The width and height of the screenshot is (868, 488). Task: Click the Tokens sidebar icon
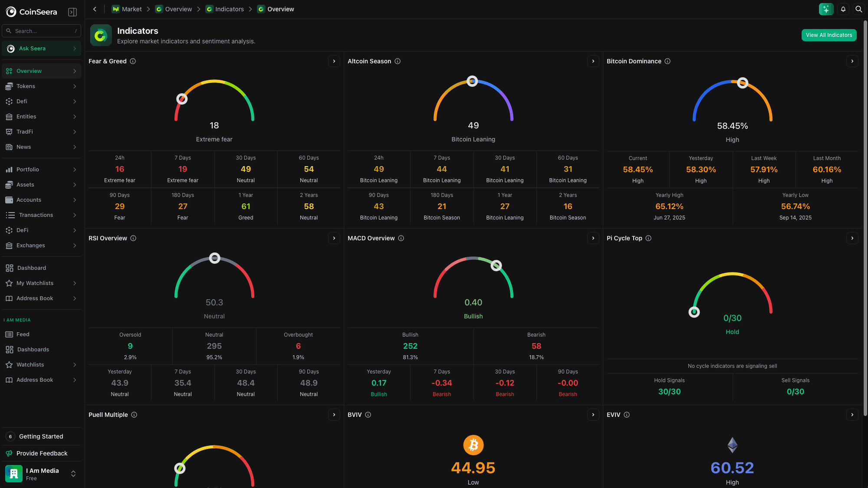coord(9,86)
